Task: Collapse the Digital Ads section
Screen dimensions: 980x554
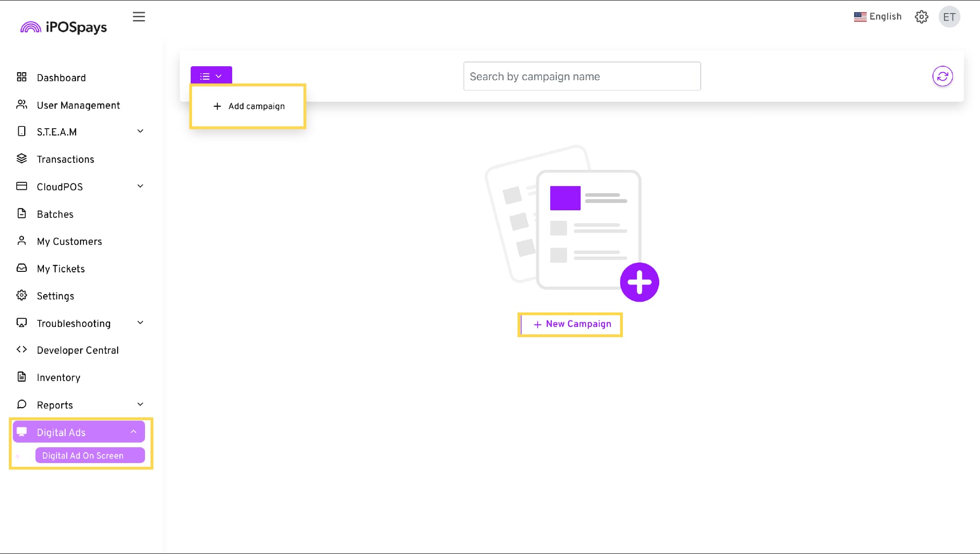Action: pos(133,432)
